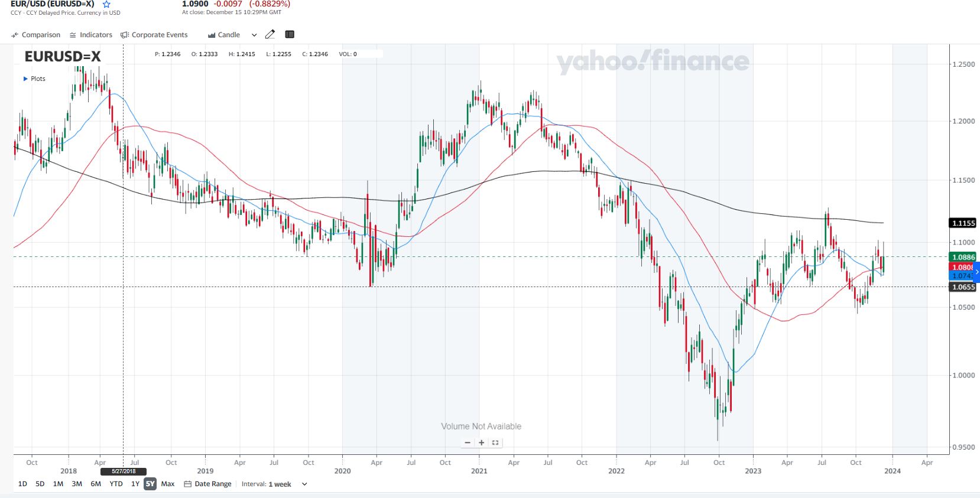Open the Indicators menu
The width and height of the screenshot is (980, 498).
90,35
